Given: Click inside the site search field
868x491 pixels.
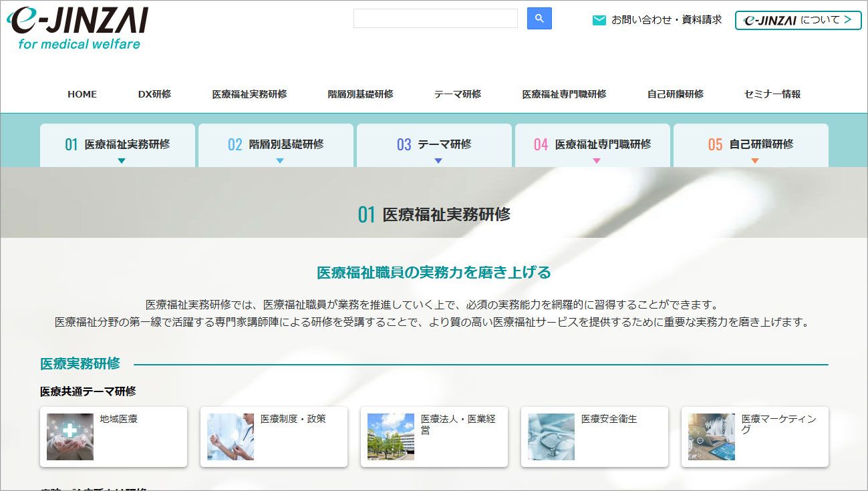Looking at the screenshot, I should coord(436,19).
